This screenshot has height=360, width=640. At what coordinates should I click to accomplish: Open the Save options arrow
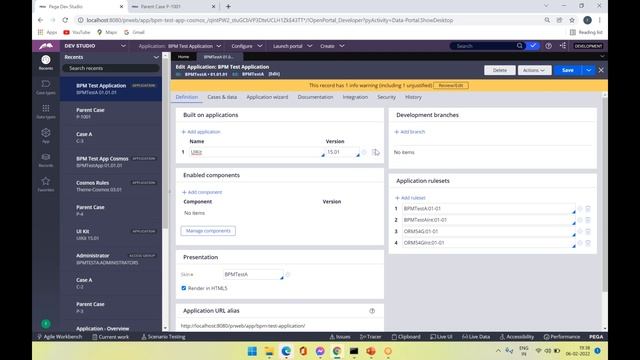588,70
